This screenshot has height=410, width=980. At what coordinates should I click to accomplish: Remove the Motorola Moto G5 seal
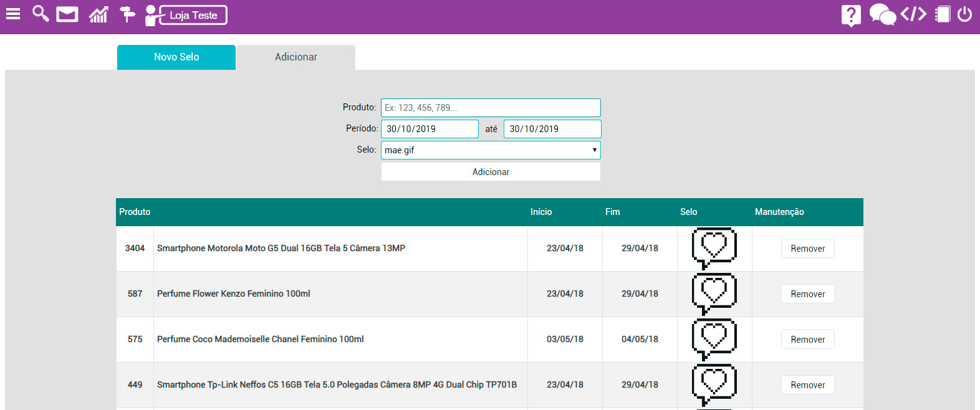(x=807, y=249)
